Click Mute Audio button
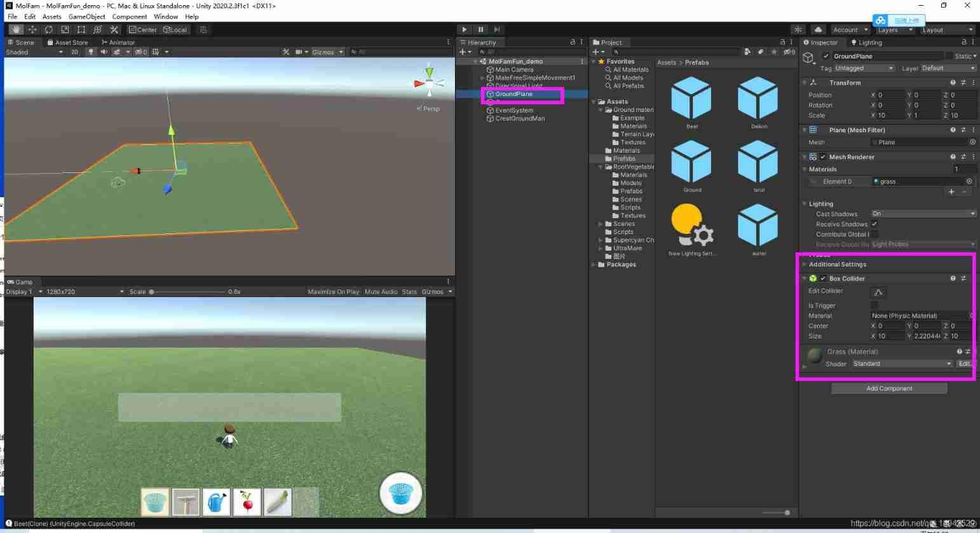This screenshot has width=980, height=533. coord(381,292)
